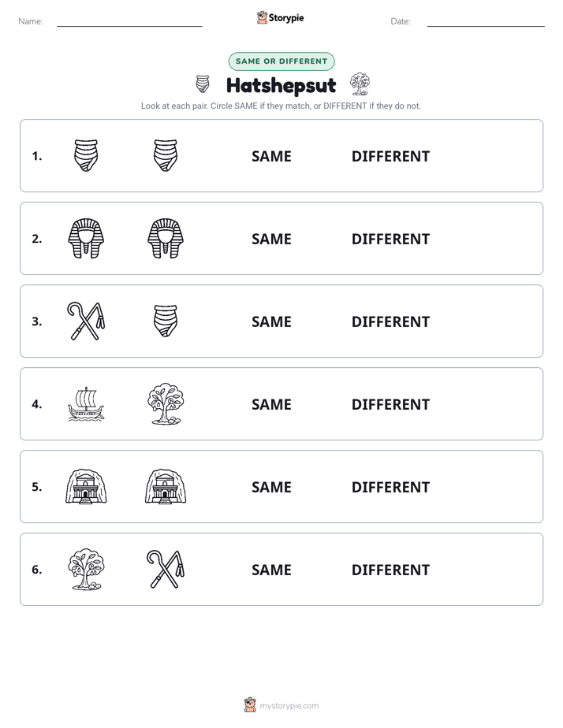Click the SAME OR DIFFERENT badge
This screenshot has height=728, width=563.
pos(281,61)
